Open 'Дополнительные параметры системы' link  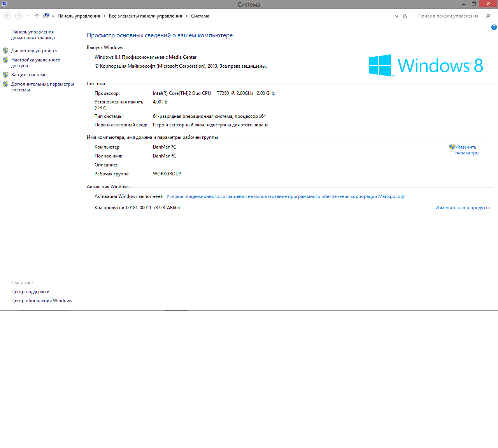tap(42, 87)
